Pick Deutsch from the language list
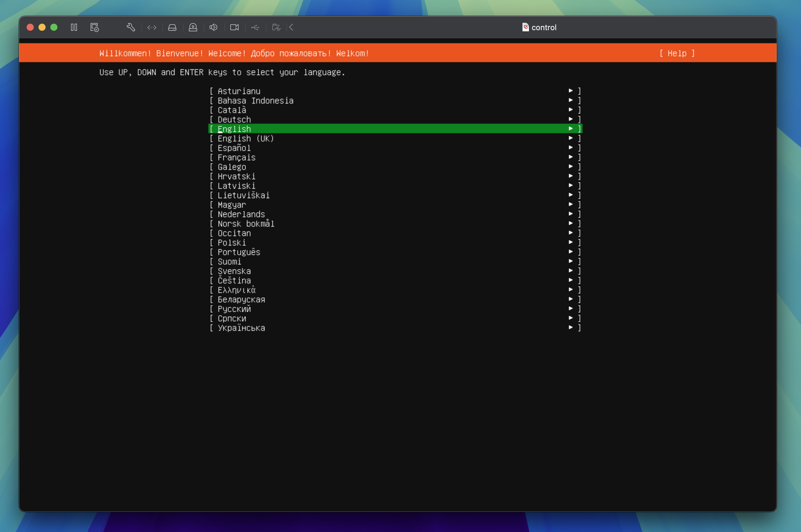The height and width of the screenshot is (532, 801). 234,120
